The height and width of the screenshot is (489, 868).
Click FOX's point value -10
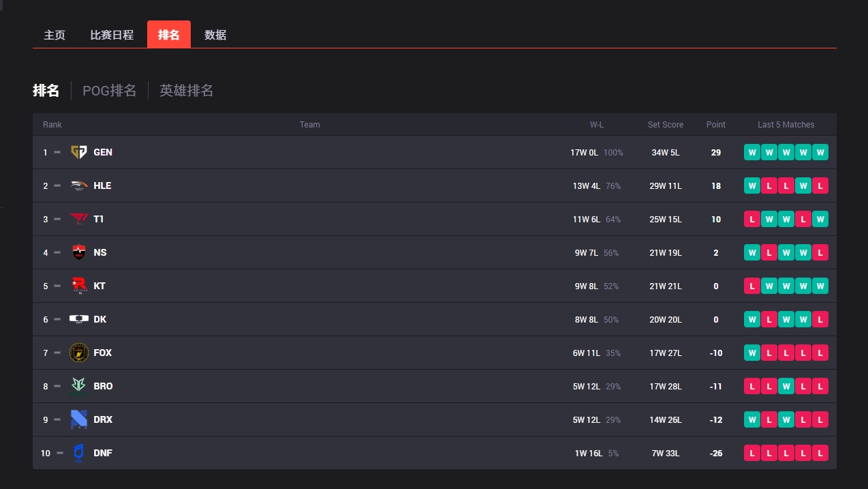(x=716, y=353)
